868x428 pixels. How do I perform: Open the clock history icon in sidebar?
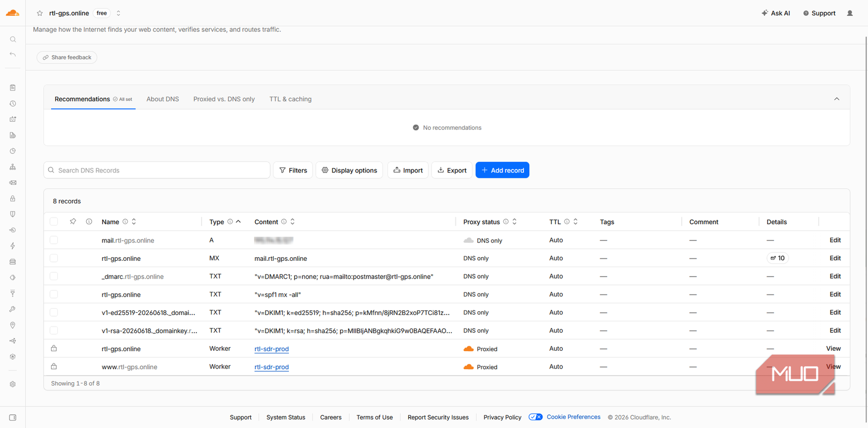tap(13, 104)
